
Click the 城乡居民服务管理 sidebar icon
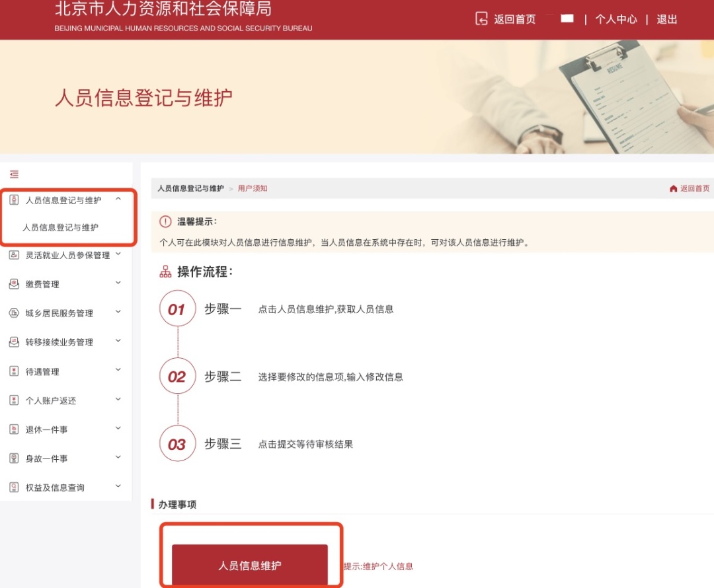pos(15,312)
